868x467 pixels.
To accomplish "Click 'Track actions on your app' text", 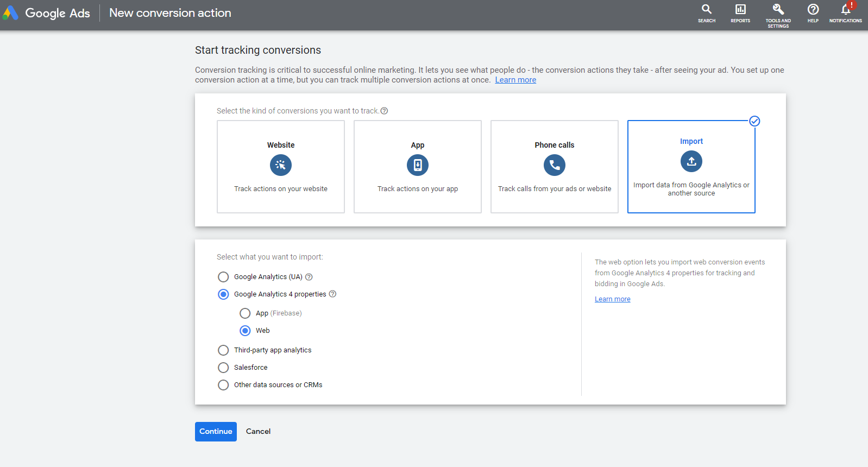I will (418, 189).
